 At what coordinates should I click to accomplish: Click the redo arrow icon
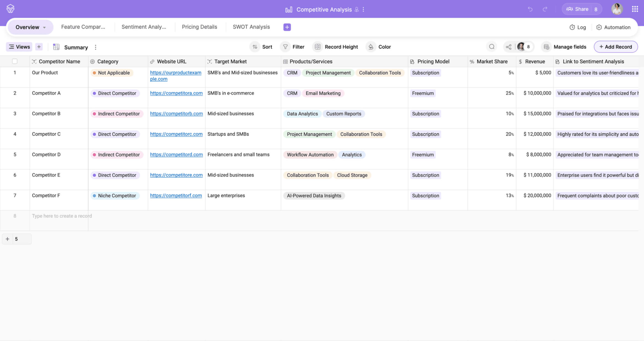pos(545,9)
